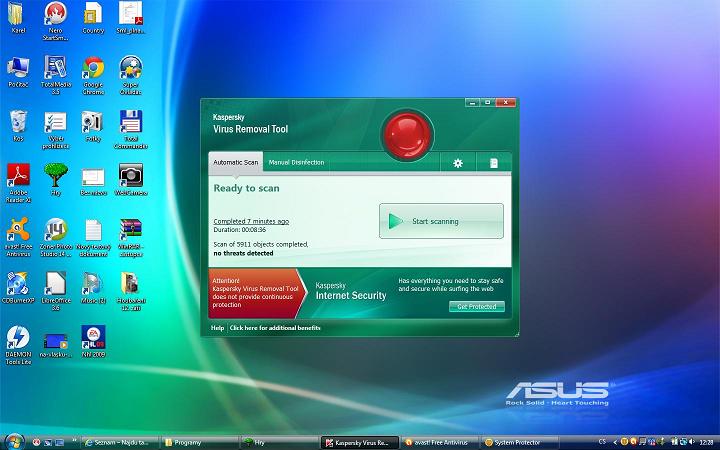Select the Koš recycle bin icon
The width and height of the screenshot is (720, 450).
pos(18,126)
